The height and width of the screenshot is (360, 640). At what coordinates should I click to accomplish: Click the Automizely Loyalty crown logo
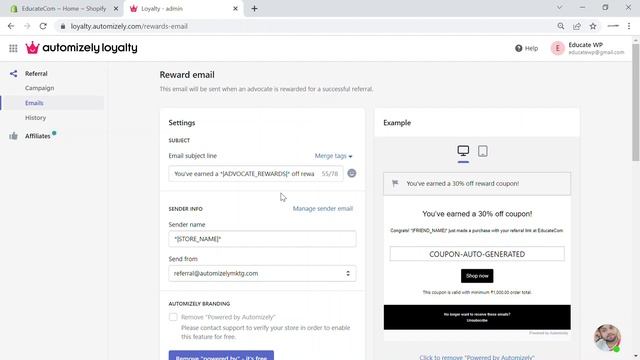[x=32, y=48]
